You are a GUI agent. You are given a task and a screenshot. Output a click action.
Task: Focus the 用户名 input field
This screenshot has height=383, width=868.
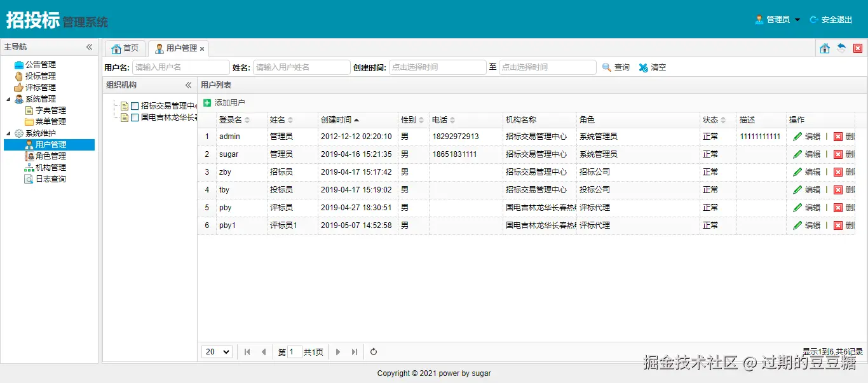[181, 67]
